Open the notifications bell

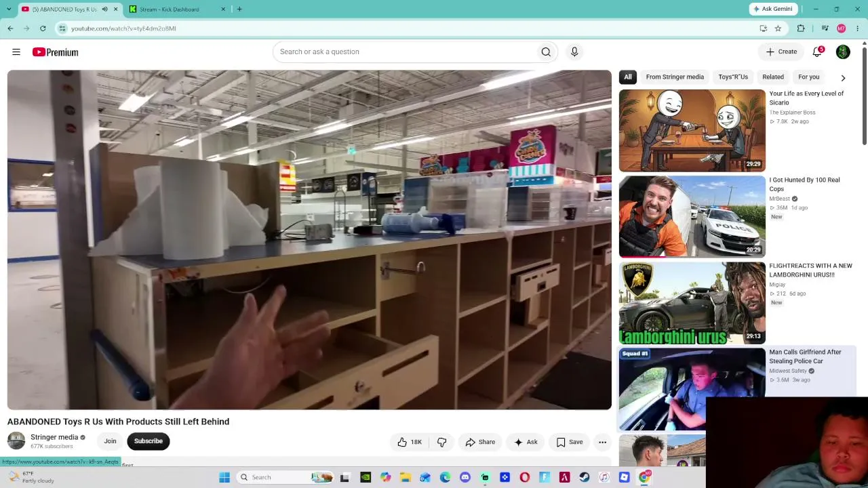[x=818, y=52]
